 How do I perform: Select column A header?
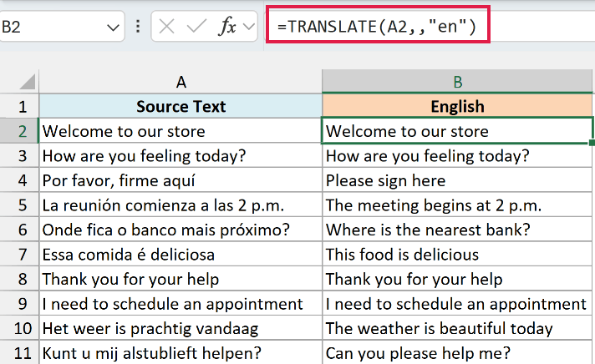tap(181, 82)
